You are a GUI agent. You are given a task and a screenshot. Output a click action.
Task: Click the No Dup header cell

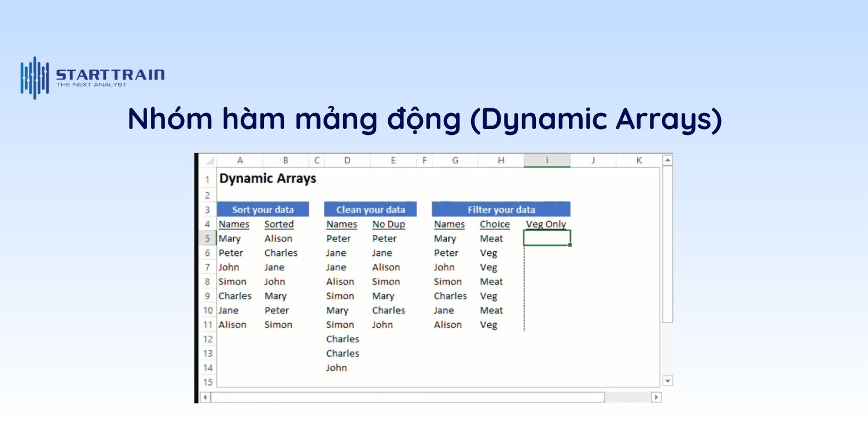pyautogui.click(x=388, y=224)
